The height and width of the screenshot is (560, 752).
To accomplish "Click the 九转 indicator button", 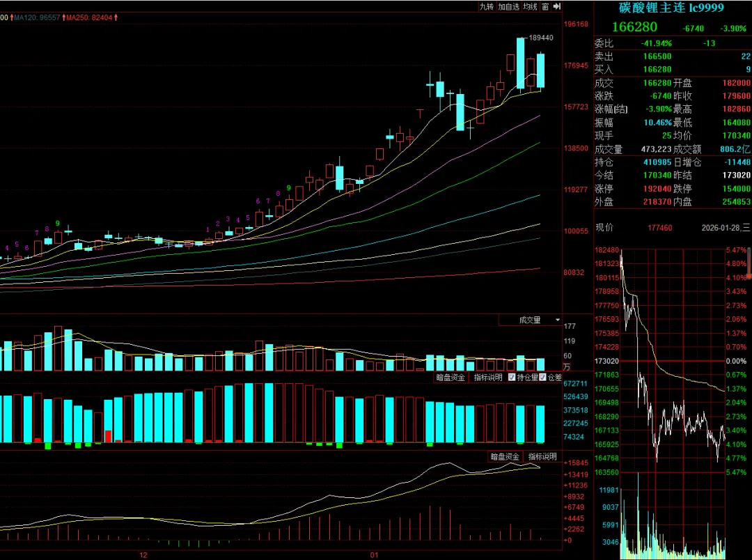I will click(486, 7).
